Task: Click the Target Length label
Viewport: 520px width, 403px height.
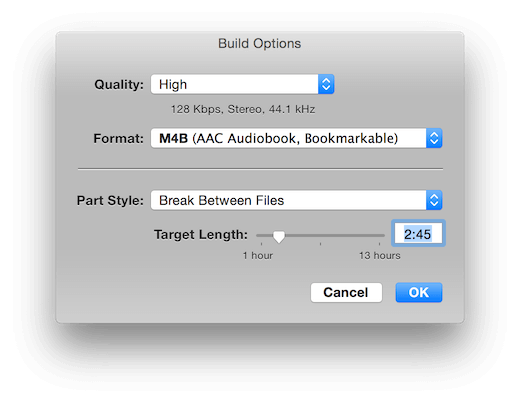Action: coord(201,235)
